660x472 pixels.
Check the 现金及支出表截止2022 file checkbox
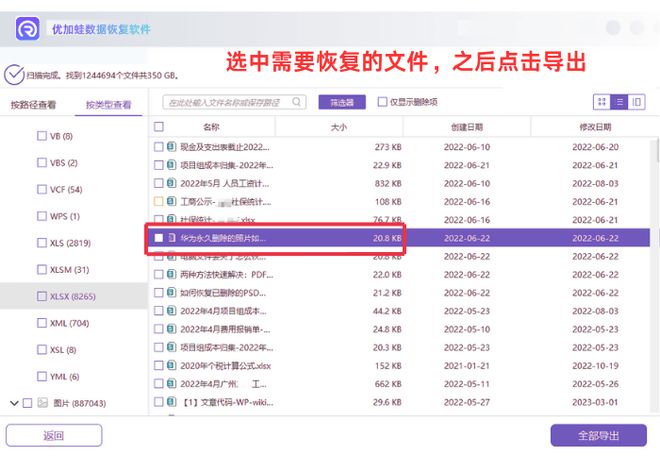coord(159,147)
